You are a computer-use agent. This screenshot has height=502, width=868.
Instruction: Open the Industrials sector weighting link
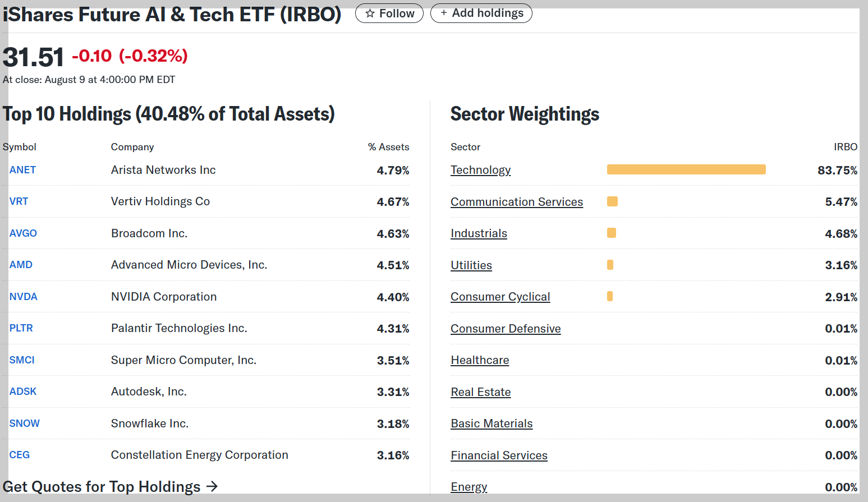tap(479, 233)
